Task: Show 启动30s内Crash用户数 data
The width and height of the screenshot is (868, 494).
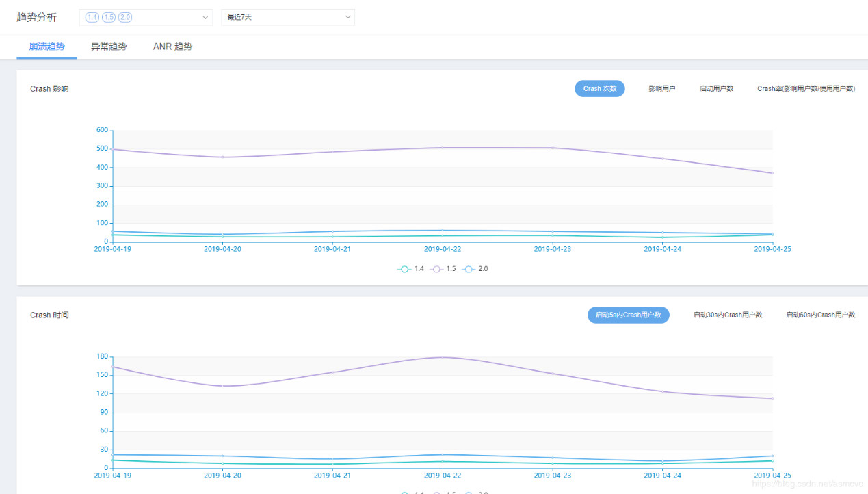Action: click(x=728, y=315)
